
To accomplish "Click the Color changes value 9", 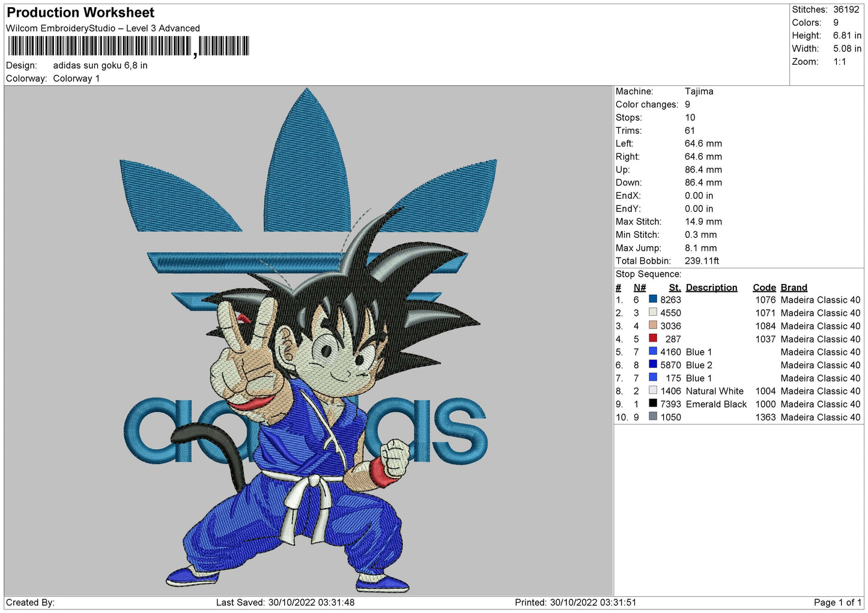I will 688,104.
